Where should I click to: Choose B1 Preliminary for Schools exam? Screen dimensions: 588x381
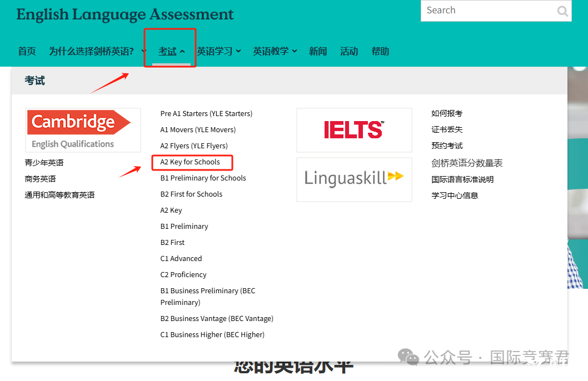click(x=203, y=178)
